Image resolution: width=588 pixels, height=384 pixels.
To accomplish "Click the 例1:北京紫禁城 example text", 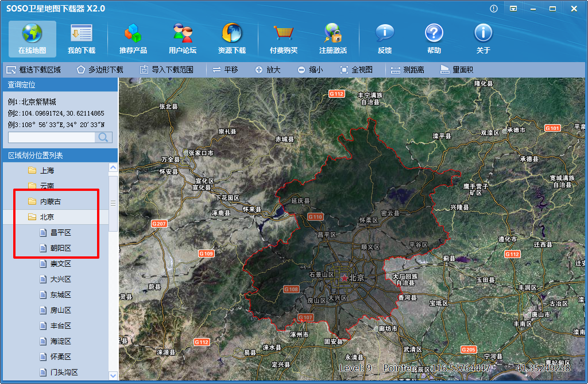I will coord(32,102).
